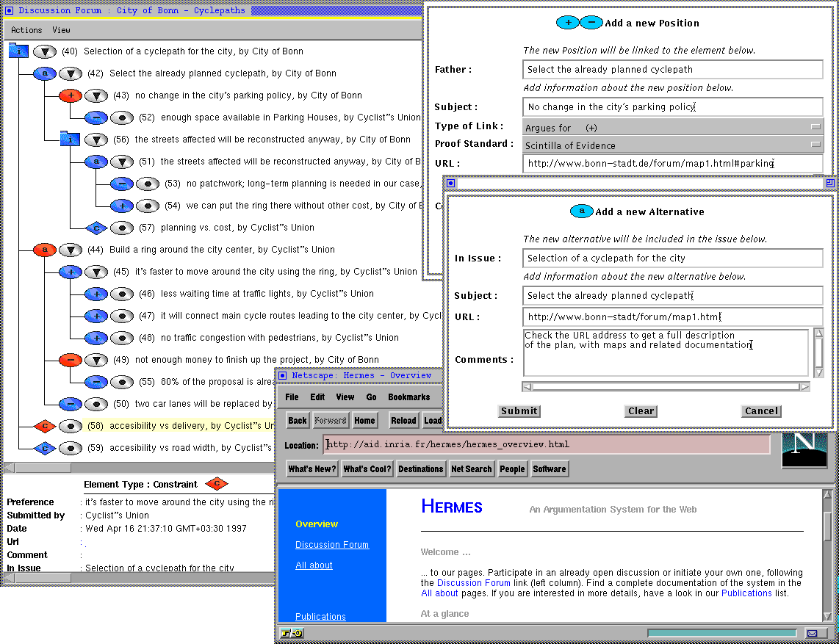Click the red minus icon of row 49
Image resolution: width=839 pixels, height=644 pixels.
click(x=70, y=360)
